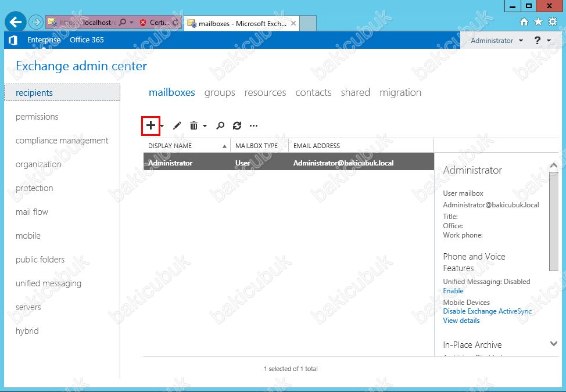Click the address bar refresh icon
The image size is (566, 392).
click(x=175, y=23)
